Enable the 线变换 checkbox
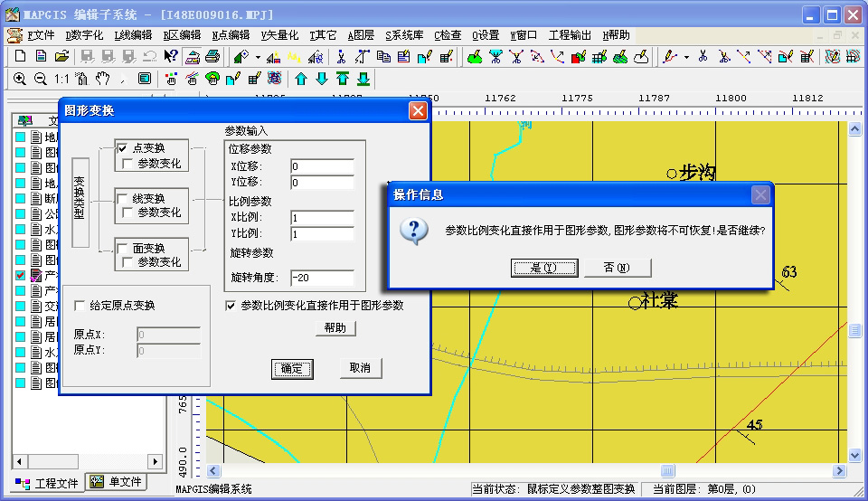This screenshot has height=501, width=868. pos(122,198)
